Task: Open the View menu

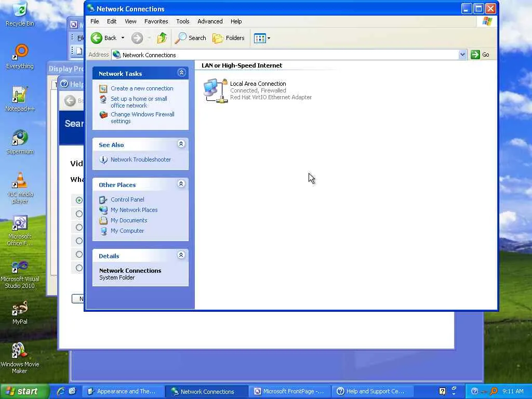Action: (x=130, y=21)
